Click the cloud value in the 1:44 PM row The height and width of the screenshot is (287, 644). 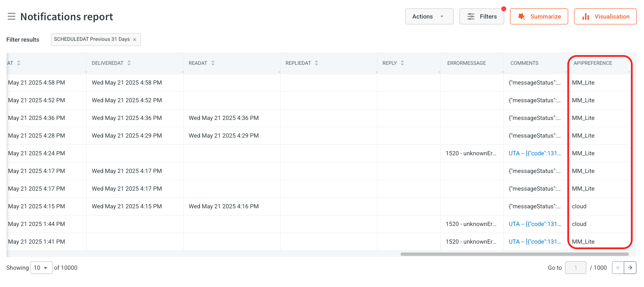[579, 224]
